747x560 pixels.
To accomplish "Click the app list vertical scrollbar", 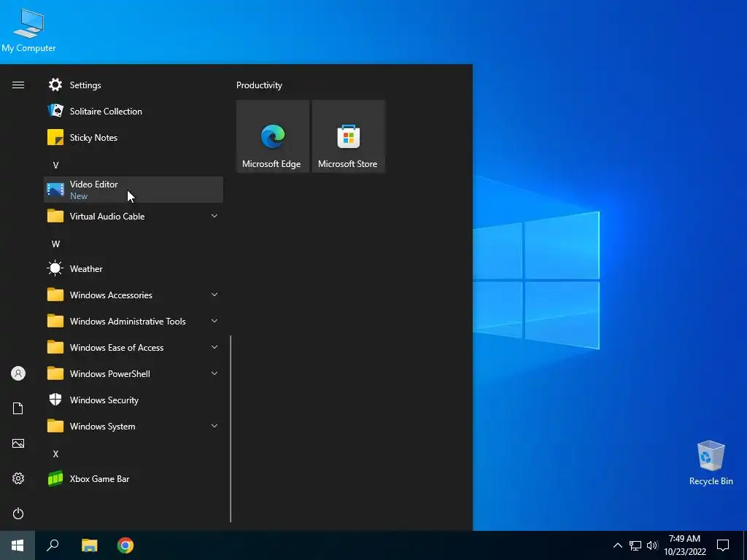I will [x=231, y=429].
